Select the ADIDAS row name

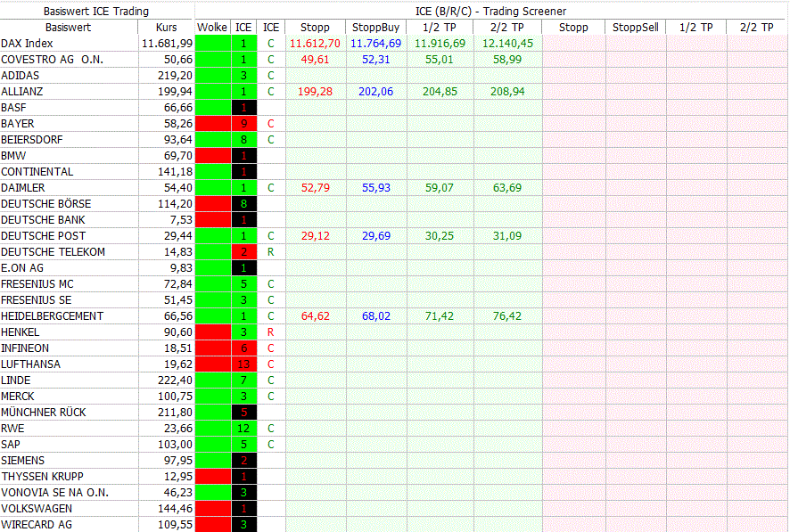pyautogui.click(x=21, y=76)
